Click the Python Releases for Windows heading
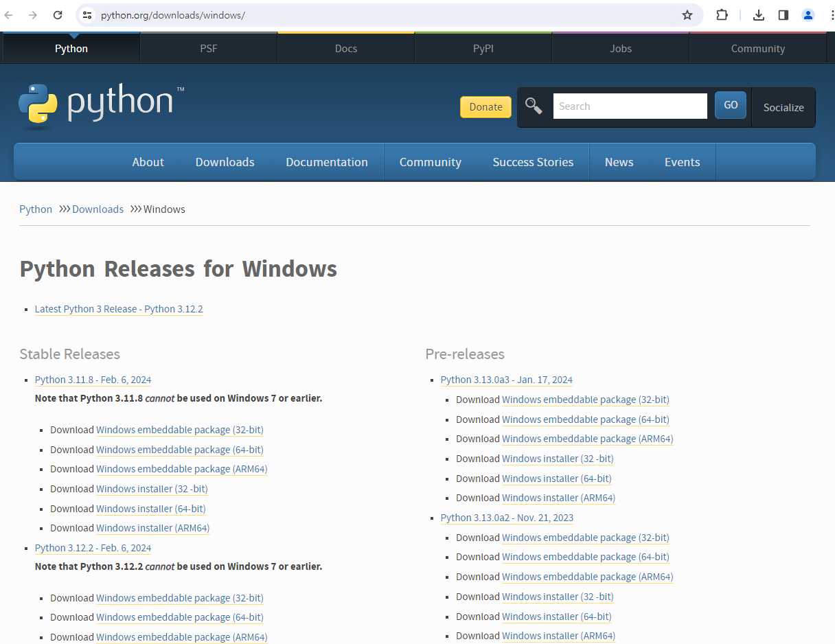Viewport: 835px width, 644px height. (178, 268)
